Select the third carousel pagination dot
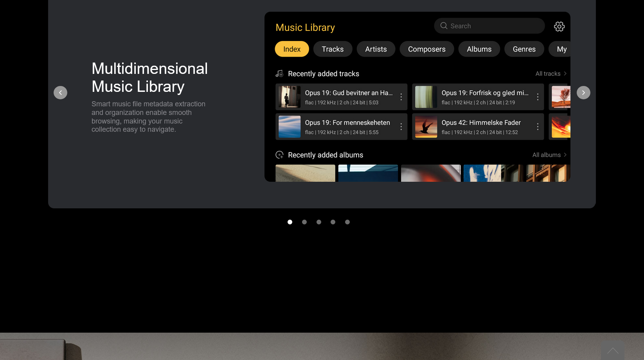 point(319,222)
